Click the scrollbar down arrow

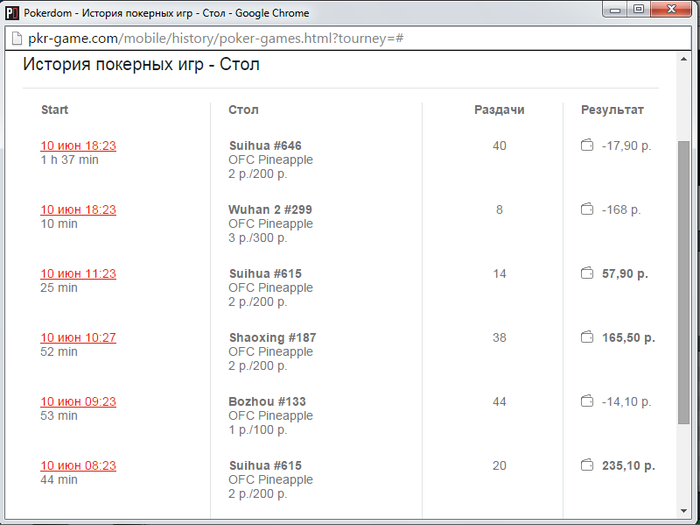pos(684,511)
